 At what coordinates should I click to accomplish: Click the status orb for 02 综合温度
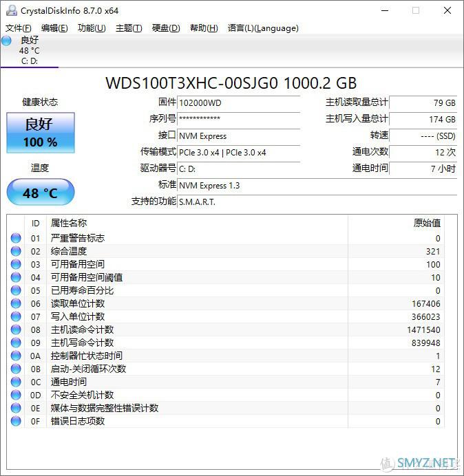[16, 251]
